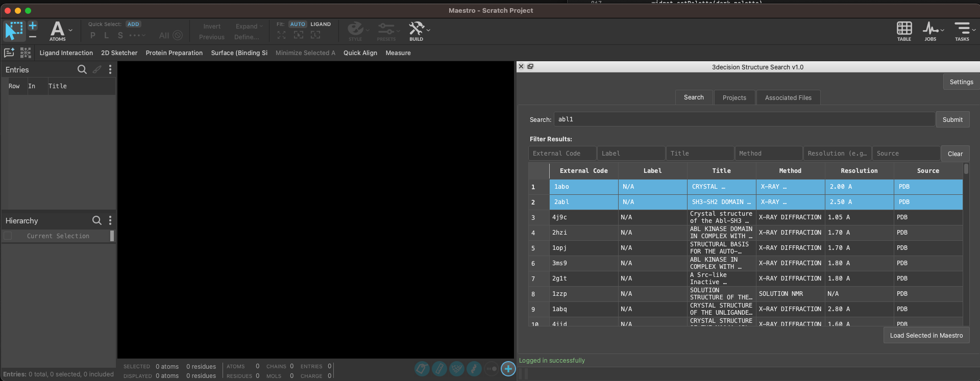Click the add-to-selection plus icon
The height and width of the screenshot is (381, 980).
pyautogui.click(x=33, y=26)
